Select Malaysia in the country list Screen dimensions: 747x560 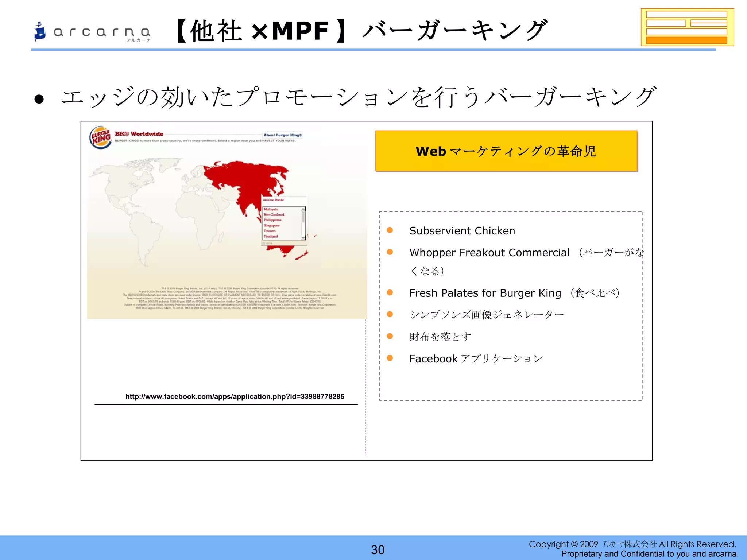tap(271, 209)
